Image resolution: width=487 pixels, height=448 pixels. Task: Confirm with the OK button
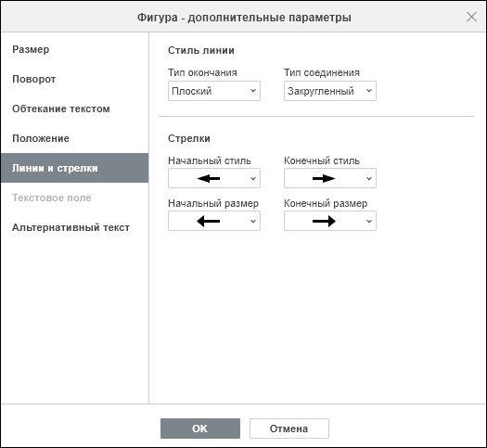(200, 429)
